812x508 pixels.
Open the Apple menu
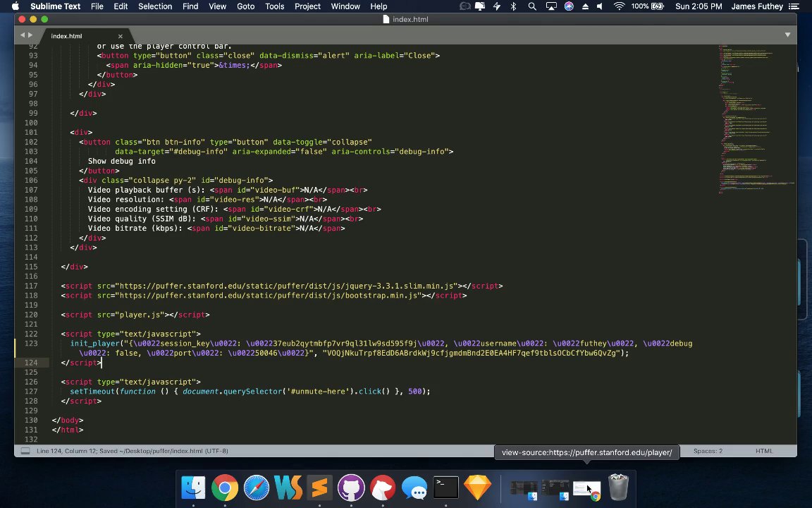(x=15, y=6)
